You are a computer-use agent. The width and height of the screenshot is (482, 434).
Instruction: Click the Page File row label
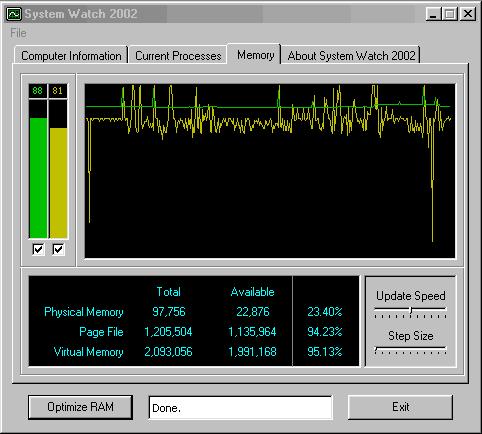[101, 332]
